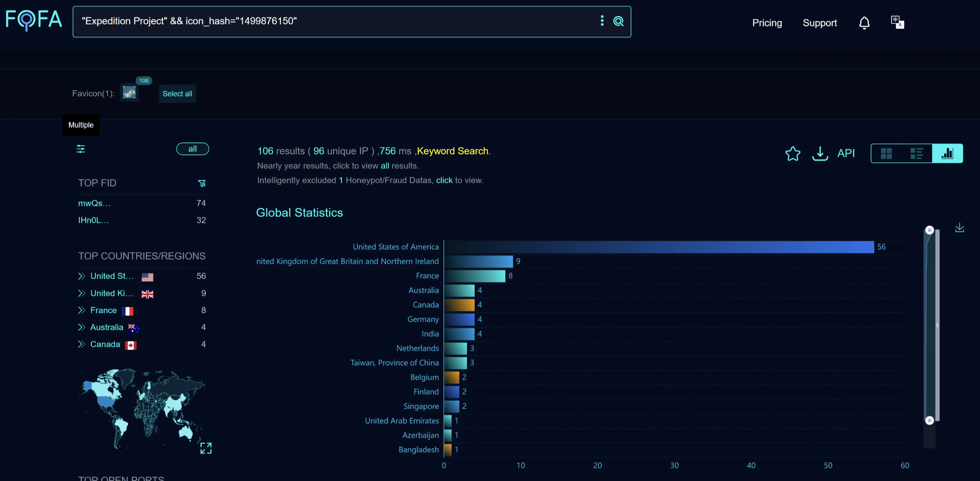Viewport: 980px width, 481px height.
Task: Click the API link
Action: pos(846,154)
